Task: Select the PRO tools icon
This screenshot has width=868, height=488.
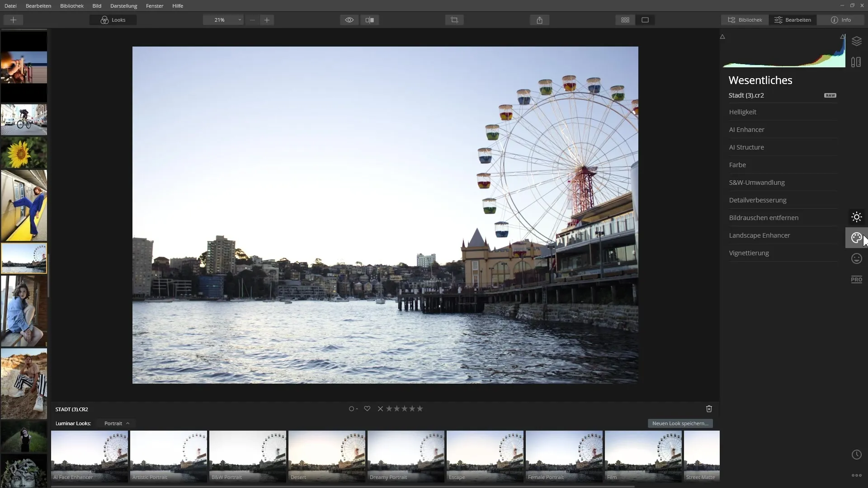Action: tap(856, 279)
